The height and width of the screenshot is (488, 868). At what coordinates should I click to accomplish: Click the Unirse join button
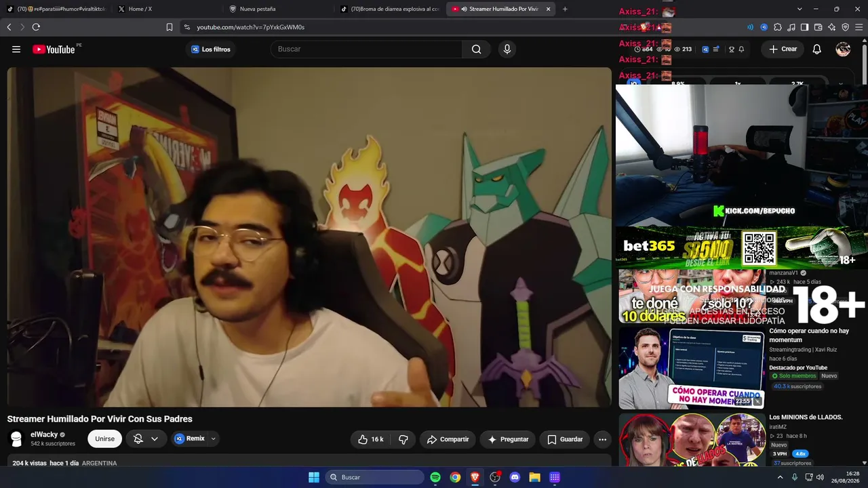pyautogui.click(x=104, y=439)
